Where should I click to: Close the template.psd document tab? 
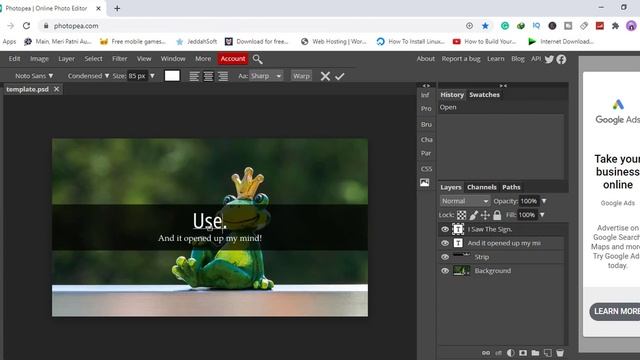pyautogui.click(x=56, y=89)
